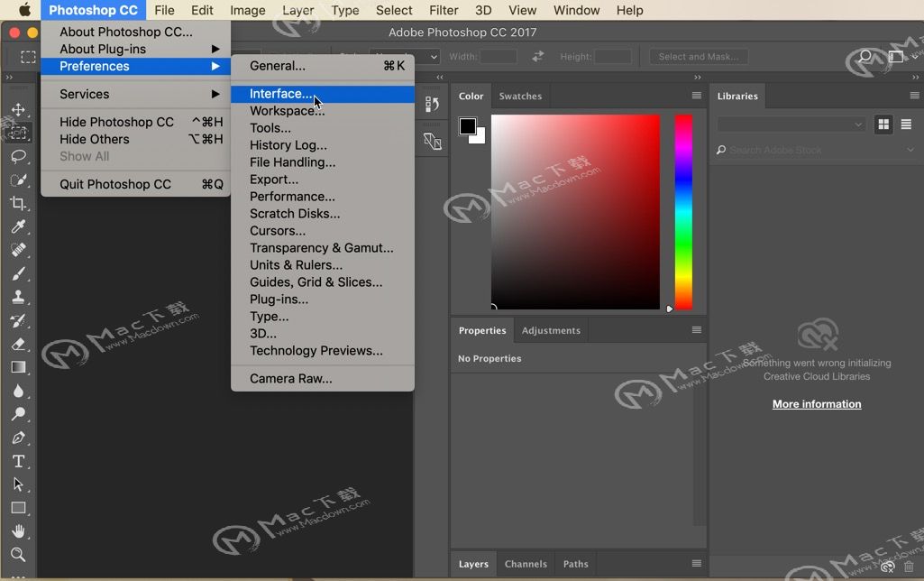
Task: Open the Layers panel options menu
Action: (697, 563)
